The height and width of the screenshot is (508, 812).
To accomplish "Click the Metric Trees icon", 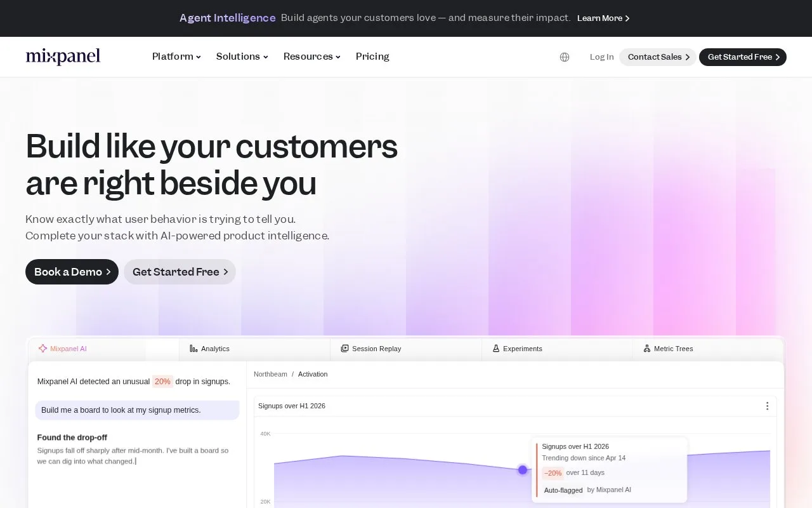I will (647, 349).
